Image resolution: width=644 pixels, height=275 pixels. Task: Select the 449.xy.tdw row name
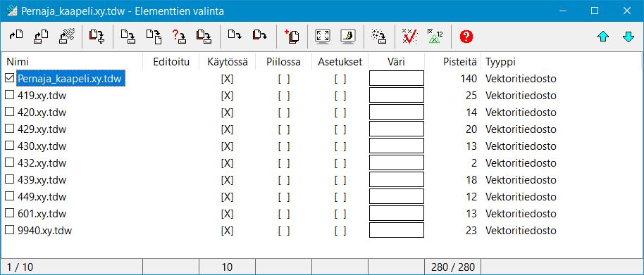[x=42, y=197]
